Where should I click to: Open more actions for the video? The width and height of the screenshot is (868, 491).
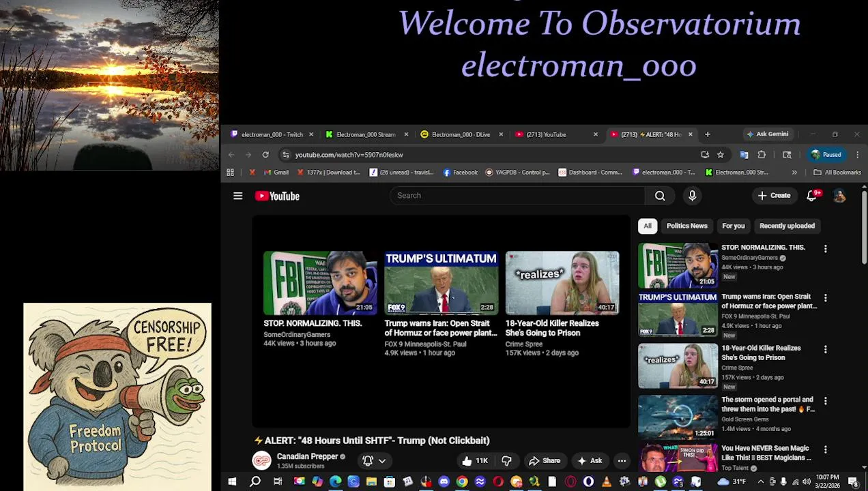(x=622, y=461)
